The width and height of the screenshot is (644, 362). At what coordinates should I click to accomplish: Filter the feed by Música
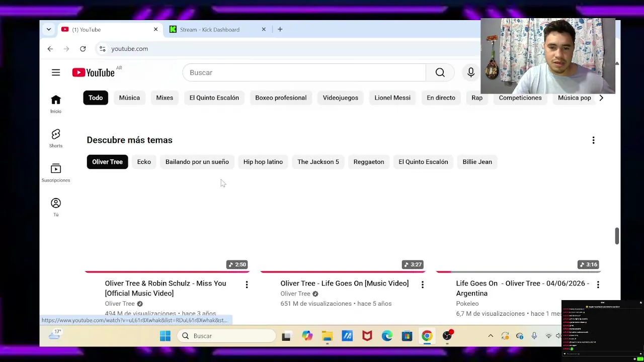click(x=129, y=98)
